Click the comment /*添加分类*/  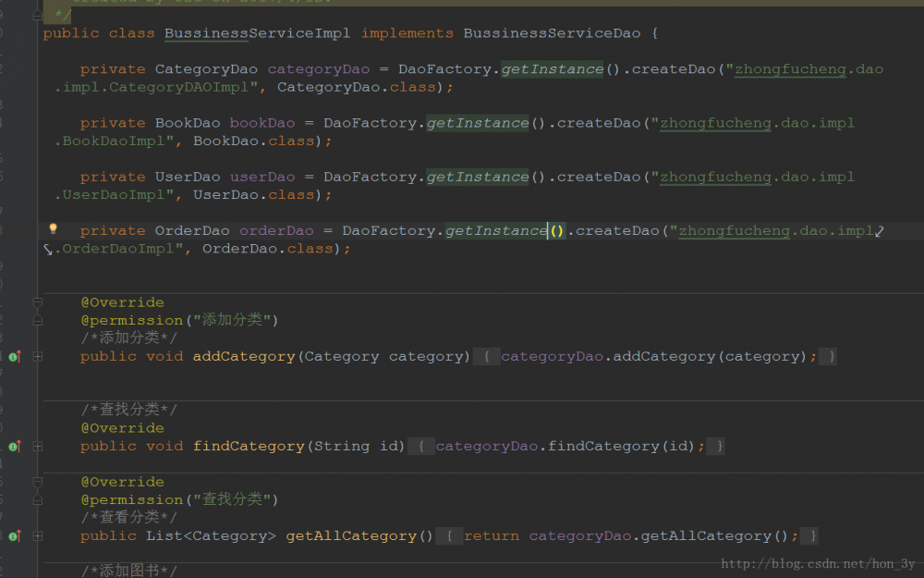point(128,338)
